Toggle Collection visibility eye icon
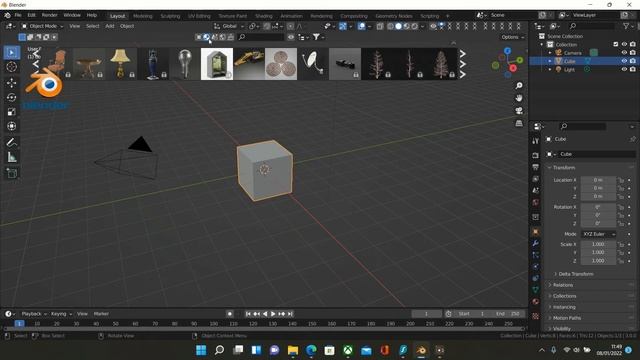Image resolution: width=640 pixels, height=360 pixels. (x=624, y=44)
